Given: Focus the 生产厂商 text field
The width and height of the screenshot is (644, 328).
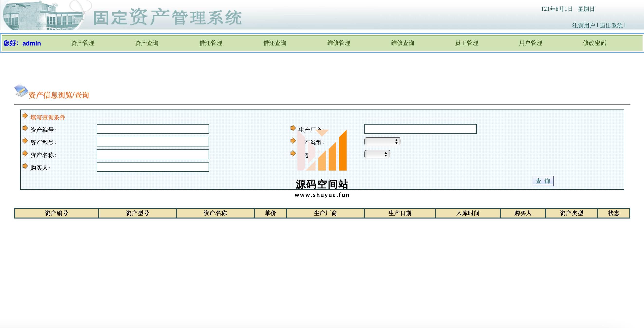Looking at the screenshot, I should coord(420,129).
